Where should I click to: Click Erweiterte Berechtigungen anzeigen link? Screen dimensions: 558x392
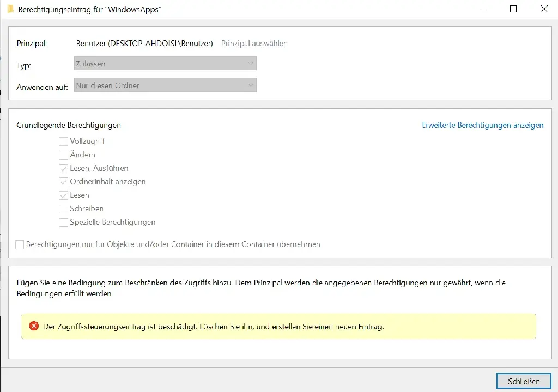coord(483,125)
